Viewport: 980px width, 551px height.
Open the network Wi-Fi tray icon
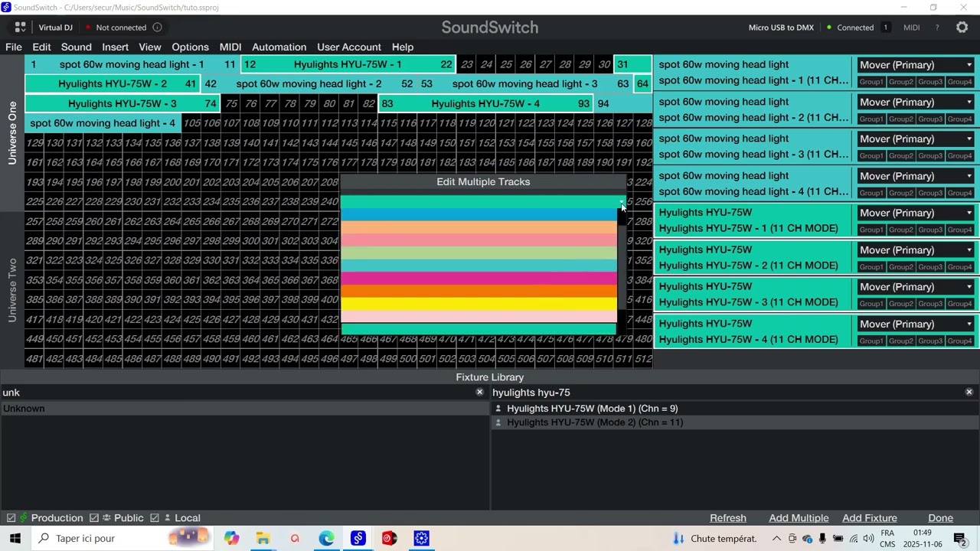(853, 539)
